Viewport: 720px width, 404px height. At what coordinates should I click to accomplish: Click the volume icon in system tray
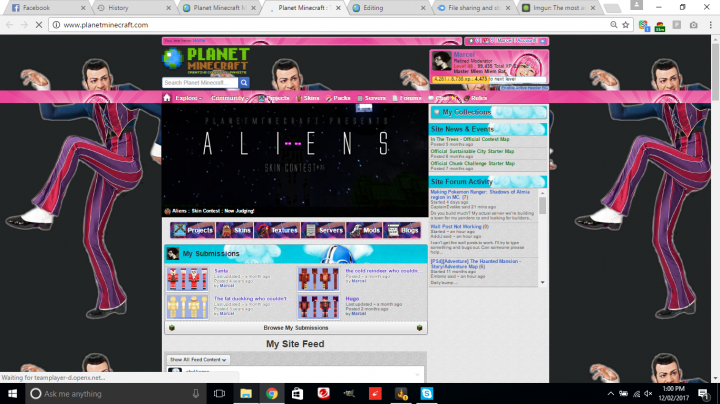tap(648, 393)
